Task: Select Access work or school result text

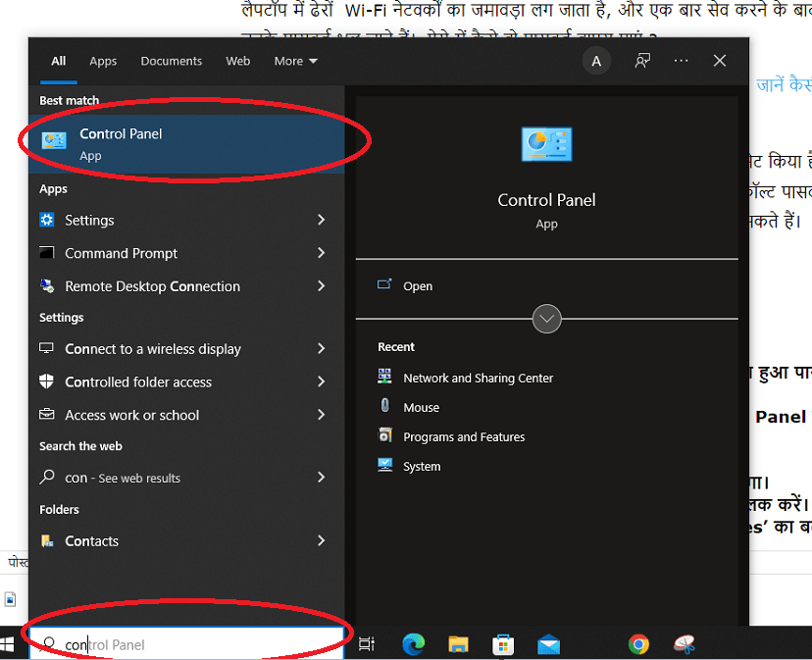Action: [x=132, y=416]
